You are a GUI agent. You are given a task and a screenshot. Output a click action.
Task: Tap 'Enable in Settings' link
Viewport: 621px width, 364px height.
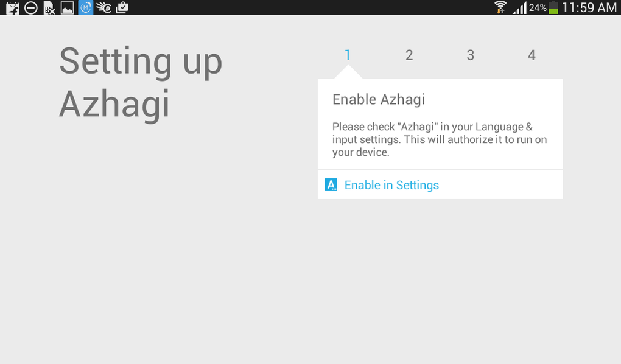click(391, 185)
